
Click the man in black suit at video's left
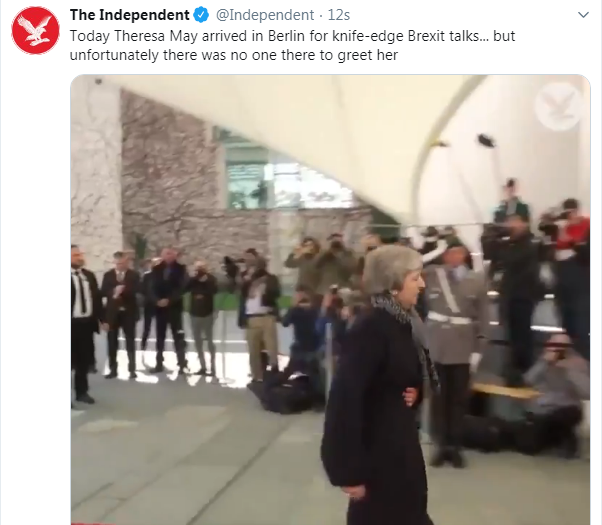coord(83,325)
